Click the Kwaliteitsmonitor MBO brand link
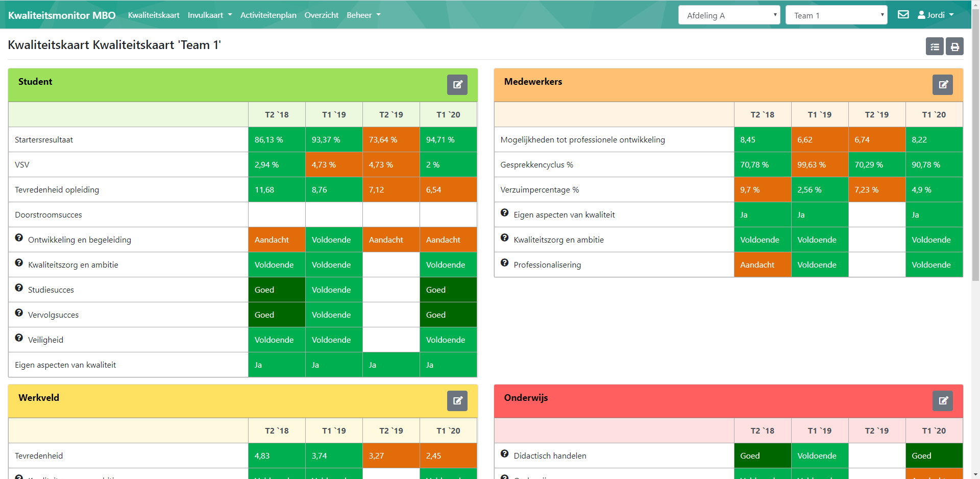The width and height of the screenshot is (980, 479). (62, 15)
